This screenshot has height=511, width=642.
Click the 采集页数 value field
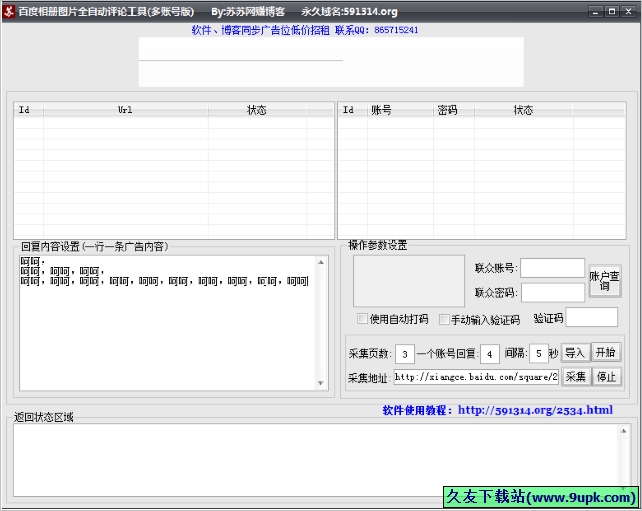tap(405, 354)
